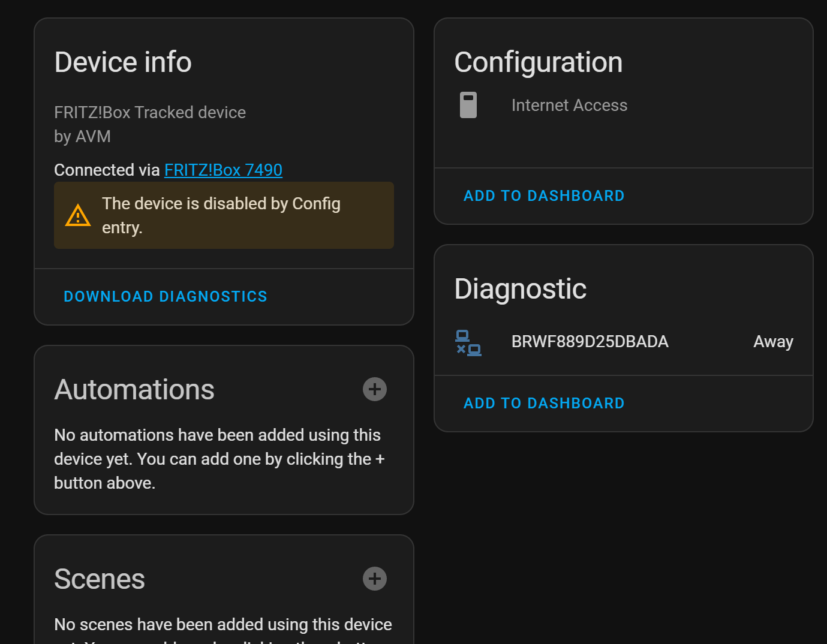Open the FRITZ!Box 7490 link
The width and height of the screenshot is (827, 644).
pyautogui.click(x=223, y=170)
